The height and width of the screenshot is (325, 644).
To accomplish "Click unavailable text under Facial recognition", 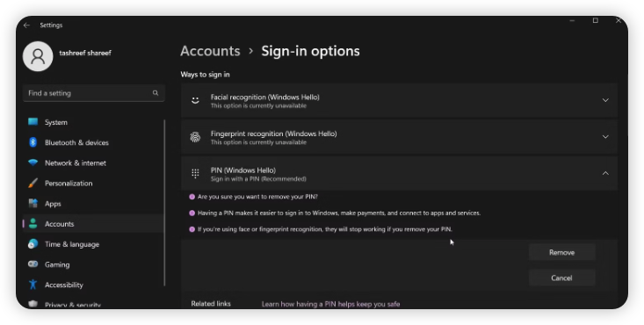I will tap(258, 106).
